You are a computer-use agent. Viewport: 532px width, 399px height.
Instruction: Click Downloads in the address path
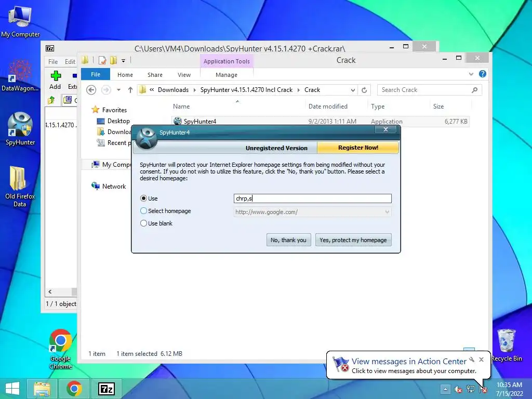click(173, 90)
